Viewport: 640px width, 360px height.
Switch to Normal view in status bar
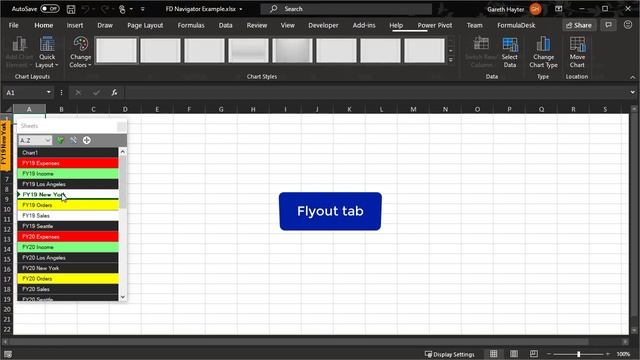click(x=493, y=353)
